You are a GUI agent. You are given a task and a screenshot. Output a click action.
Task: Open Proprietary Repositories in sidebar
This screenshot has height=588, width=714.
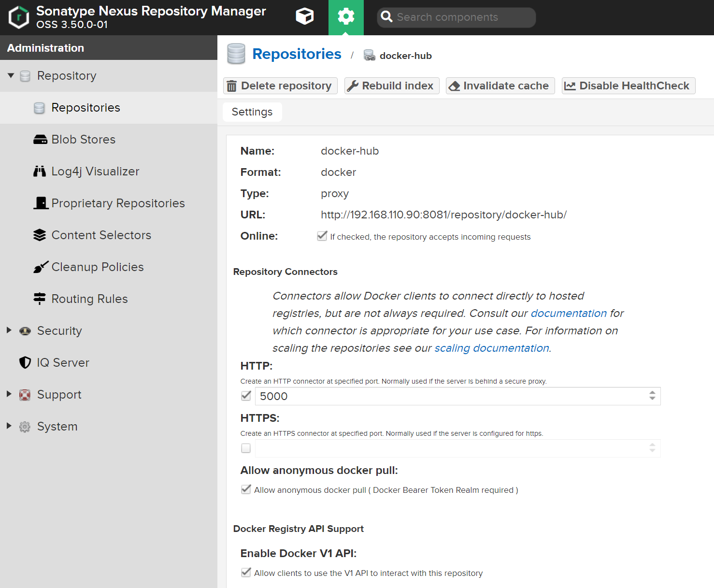coord(109,203)
